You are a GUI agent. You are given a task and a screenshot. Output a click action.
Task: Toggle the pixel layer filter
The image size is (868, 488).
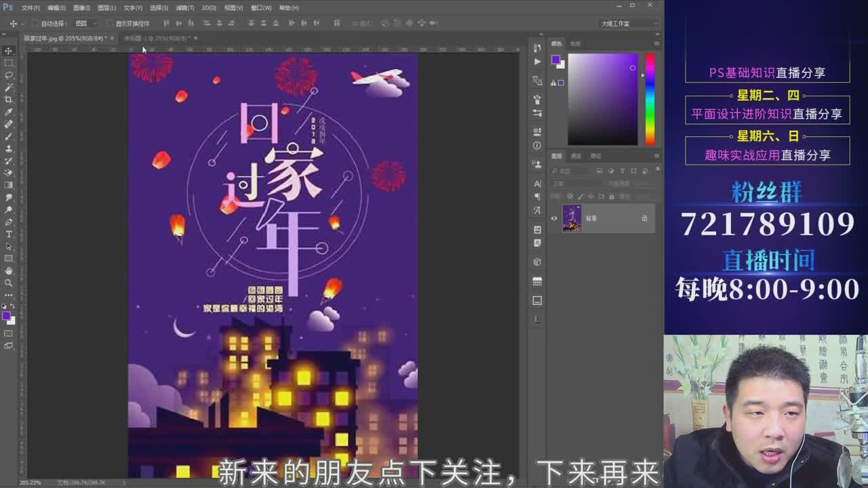coord(601,171)
